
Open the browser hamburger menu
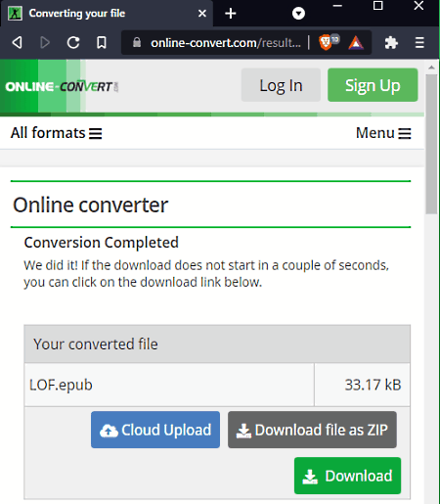pos(419,43)
